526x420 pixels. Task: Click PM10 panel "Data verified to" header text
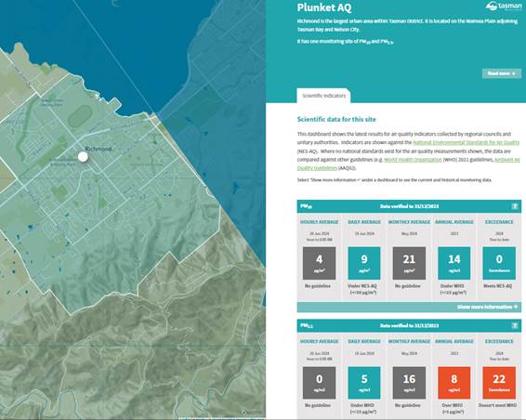409,206
